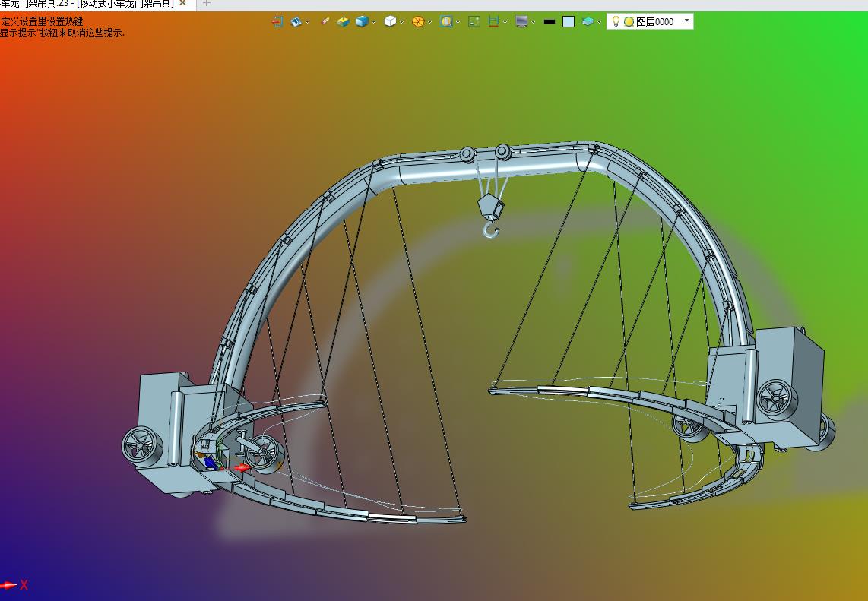Click the hint text 定义设置里设置热键

[x=42, y=21]
